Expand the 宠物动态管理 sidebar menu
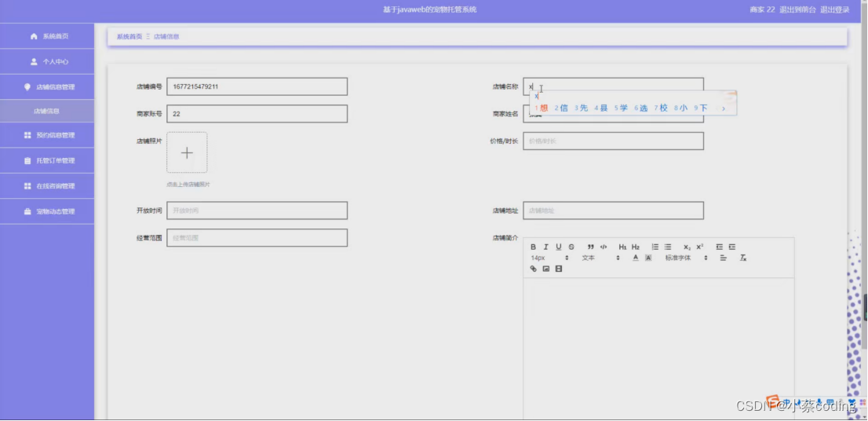Image resolution: width=868 pixels, height=421 pixels. point(47,211)
